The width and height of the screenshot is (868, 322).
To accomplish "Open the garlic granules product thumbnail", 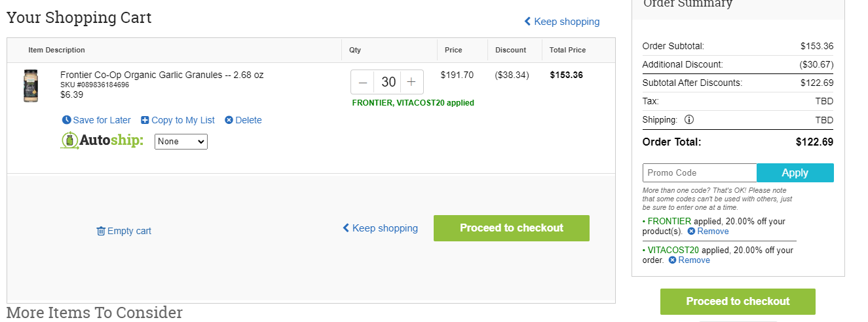I will (x=31, y=86).
